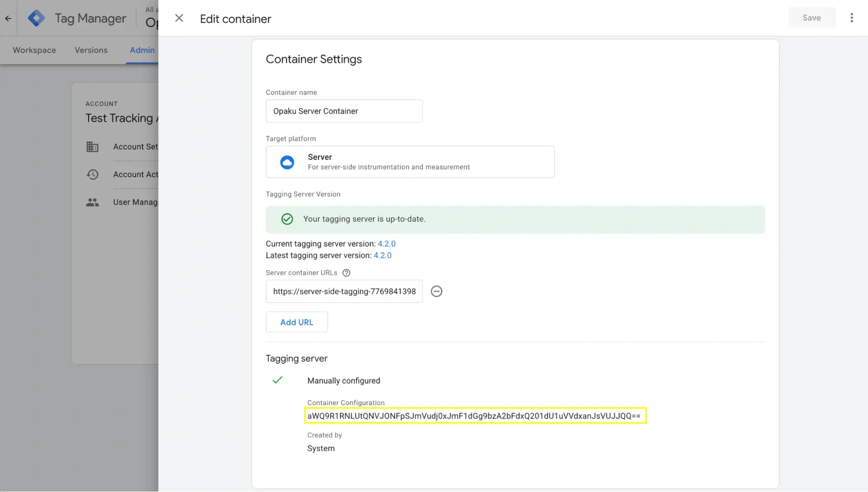The height and width of the screenshot is (492, 868).
Task: Go back using the arrow icon
Action: (x=8, y=18)
